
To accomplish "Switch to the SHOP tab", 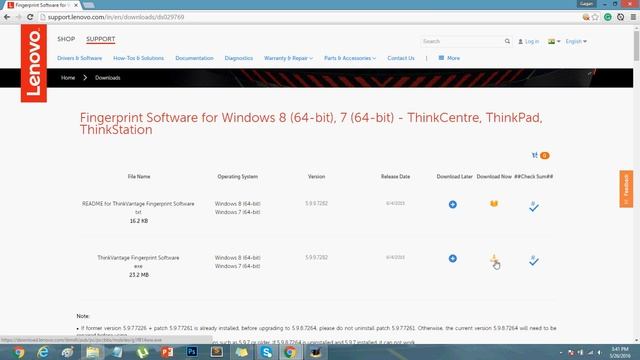I will (x=66, y=39).
